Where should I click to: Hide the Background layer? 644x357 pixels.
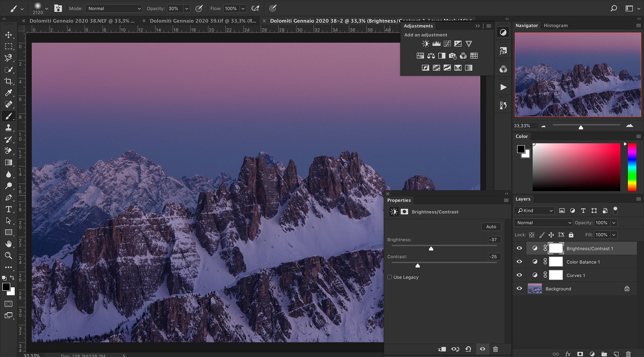(x=519, y=288)
